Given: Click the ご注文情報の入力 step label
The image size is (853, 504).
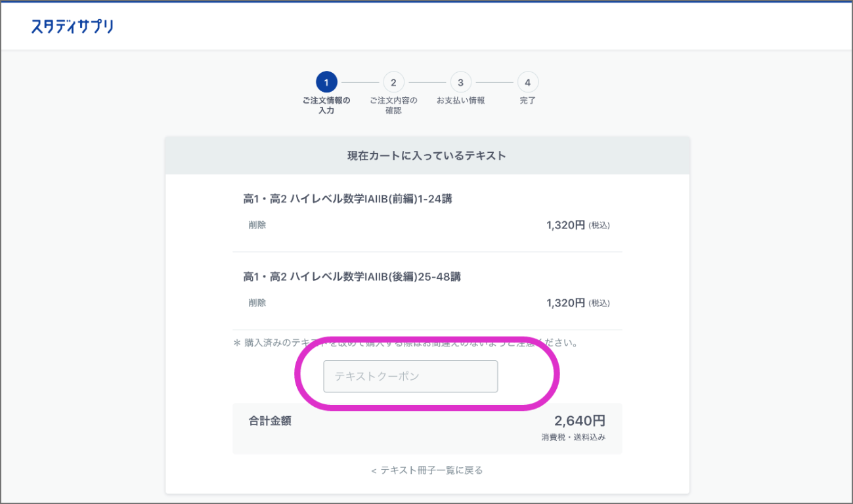Looking at the screenshot, I should click(326, 106).
